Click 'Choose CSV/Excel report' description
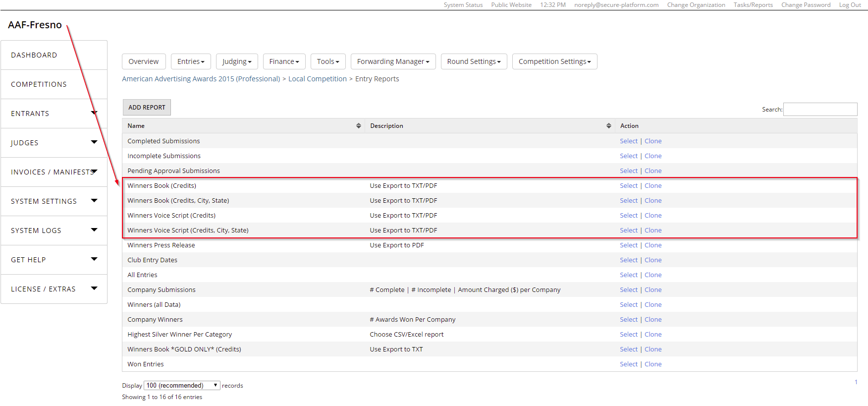The width and height of the screenshot is (868, 406). pyautogui.click(x=407, y=335)
